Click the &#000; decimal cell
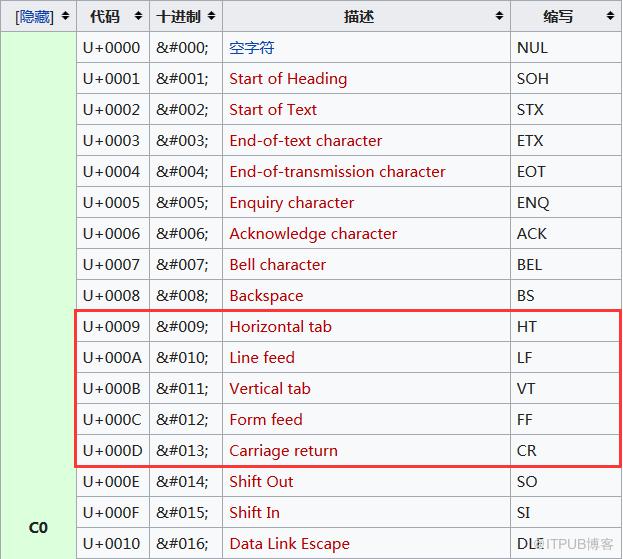This screenshot has height=559, width=623. click(x=186, y=48)
